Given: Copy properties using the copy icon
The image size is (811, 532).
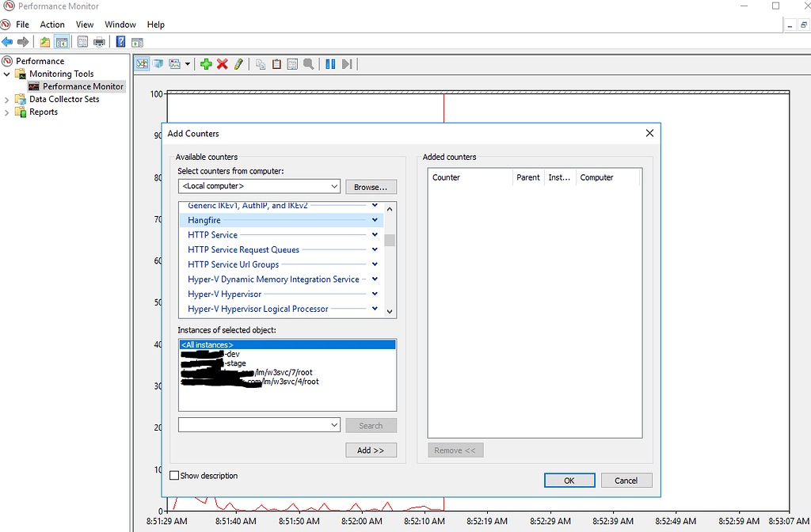Looking at the screenshot, I should point(261,64).
